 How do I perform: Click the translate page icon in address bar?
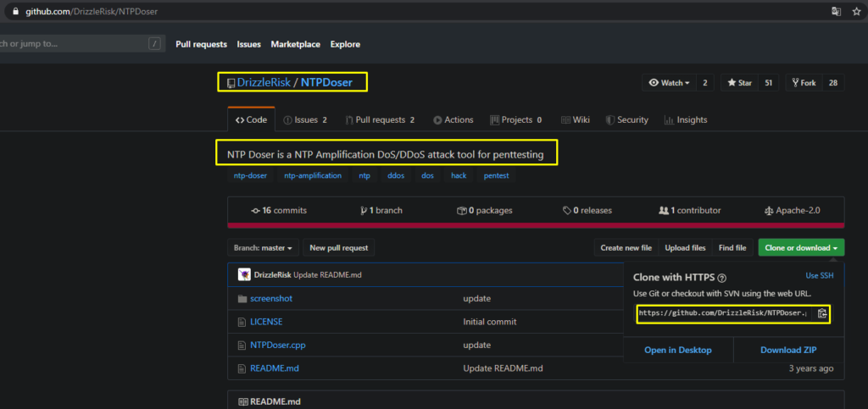(x=836, y=11)
